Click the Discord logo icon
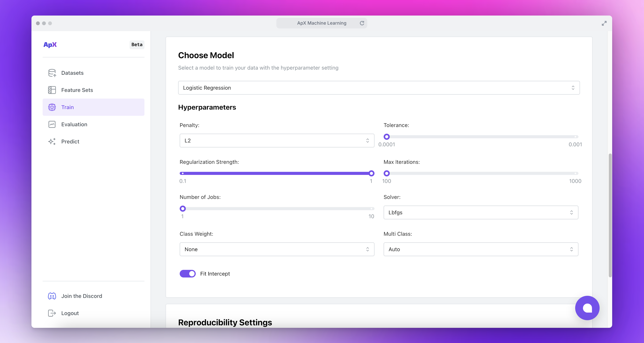The height and width of the screenshot is (343, 644). click(52, 296)
